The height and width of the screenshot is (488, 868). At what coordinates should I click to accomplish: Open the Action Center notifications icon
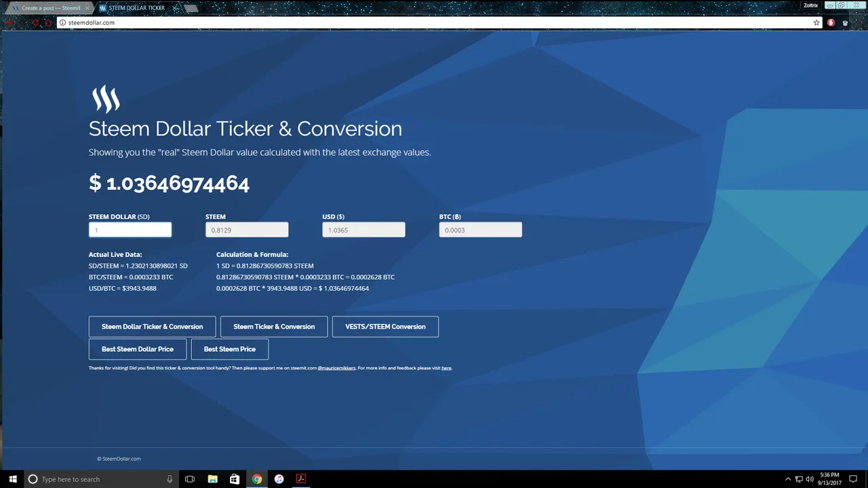tap(853, 479)
